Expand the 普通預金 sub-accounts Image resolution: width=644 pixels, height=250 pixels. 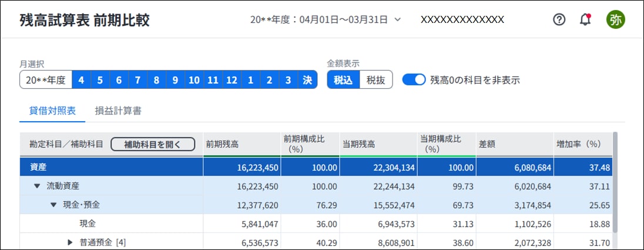point(70,242)
